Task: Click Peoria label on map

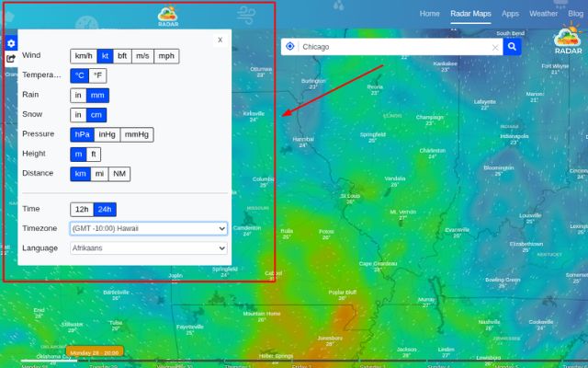Action: click(375, 86)
